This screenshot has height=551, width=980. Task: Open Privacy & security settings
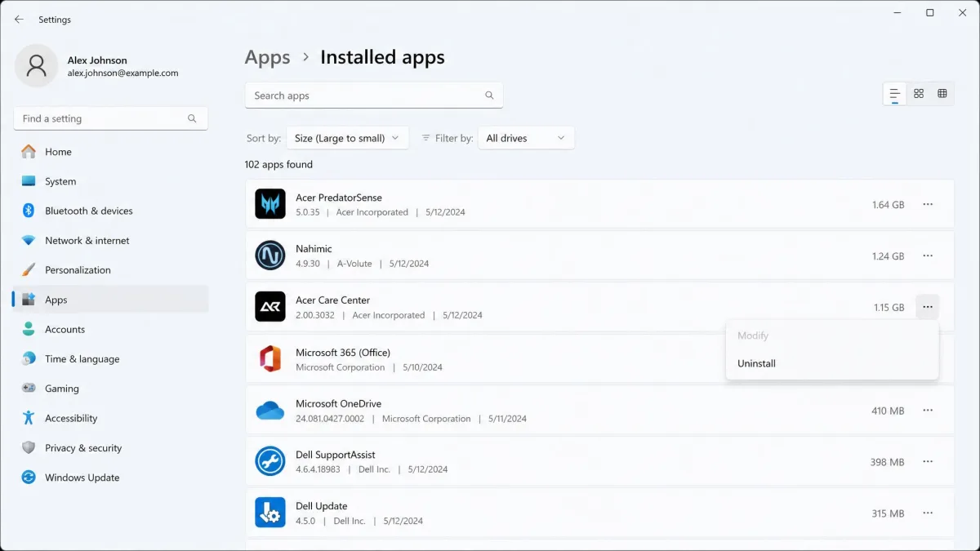point(110,448)
